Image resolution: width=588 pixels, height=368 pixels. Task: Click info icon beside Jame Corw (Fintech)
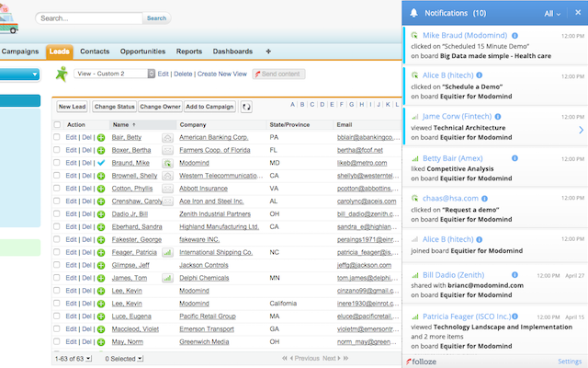coord(498,117)
